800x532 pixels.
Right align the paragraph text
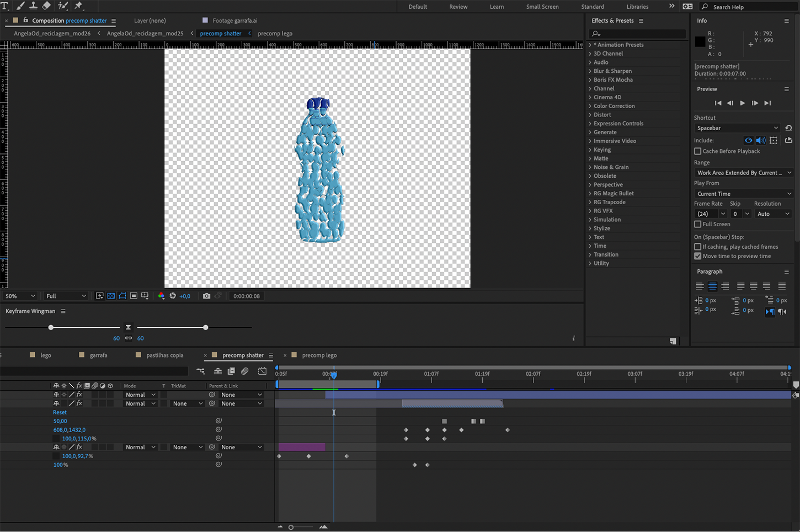pos(725,286)
